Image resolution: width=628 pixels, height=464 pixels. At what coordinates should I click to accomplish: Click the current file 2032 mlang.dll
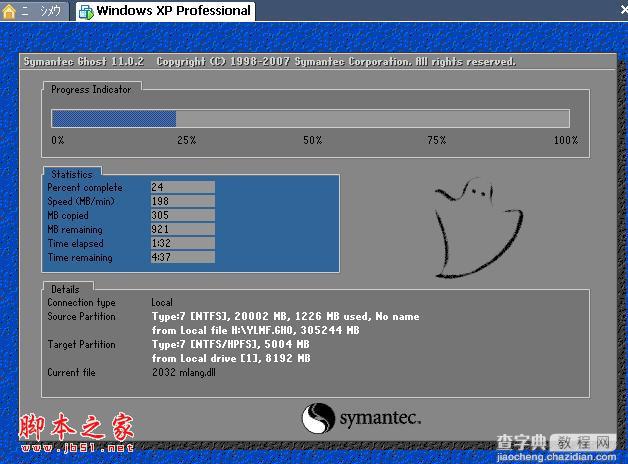pyautogui.click(x=183, y=372)
